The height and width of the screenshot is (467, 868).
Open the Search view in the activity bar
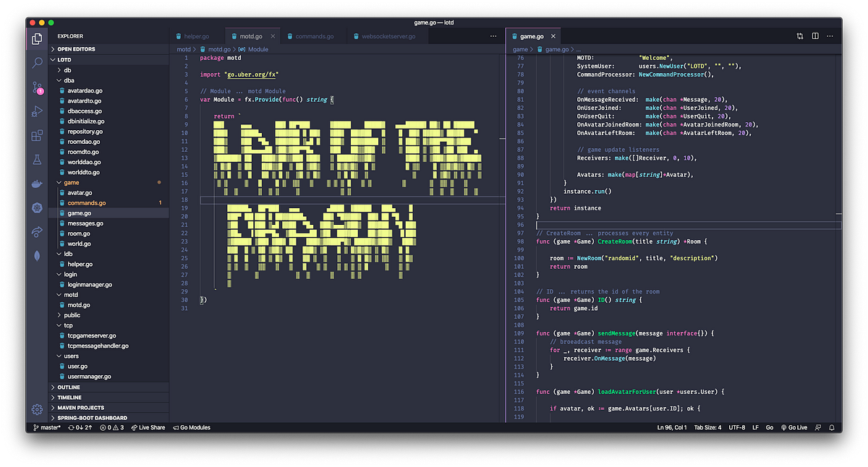click(36, 63)
